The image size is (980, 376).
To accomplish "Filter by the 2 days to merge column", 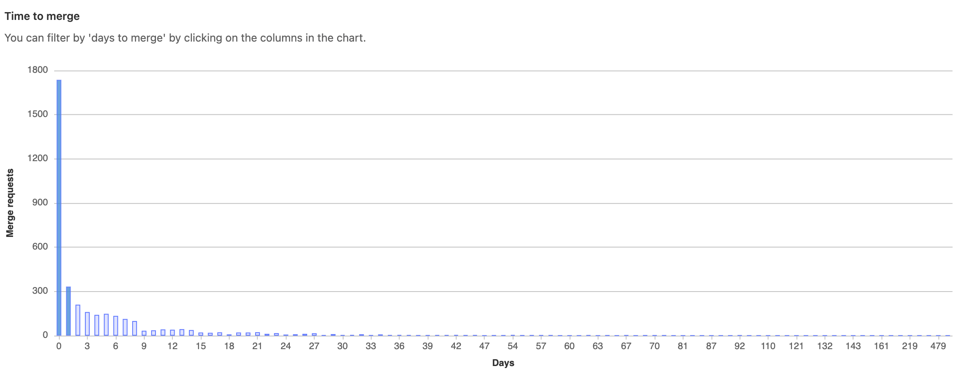I will (78, 320).
